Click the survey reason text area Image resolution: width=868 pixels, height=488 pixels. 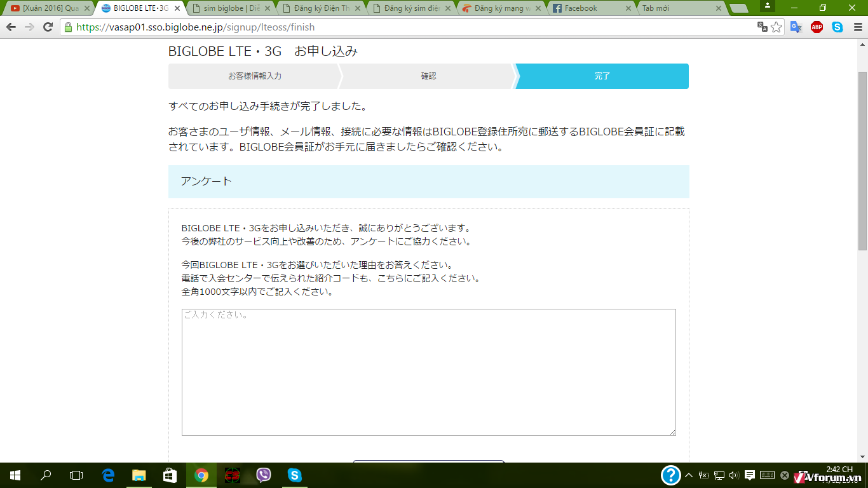pyautogui.click(x=429, y=372)
